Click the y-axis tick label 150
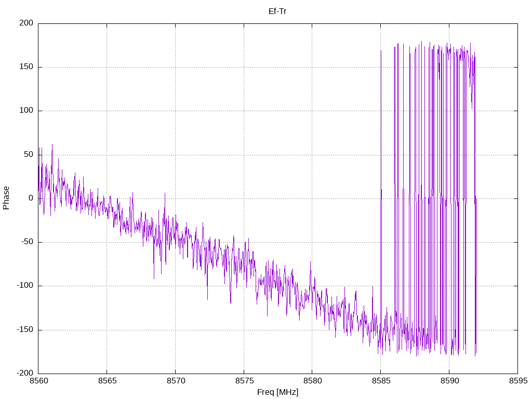 click(26, 67)
